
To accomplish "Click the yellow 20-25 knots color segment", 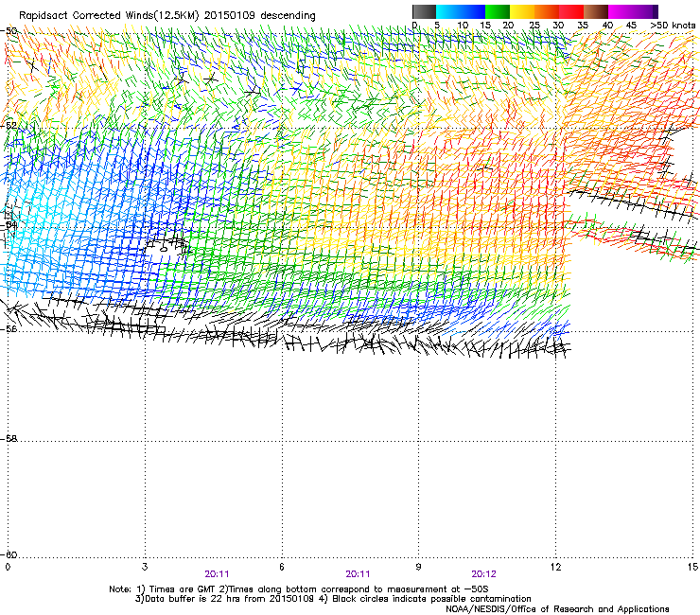I will 522,11.
